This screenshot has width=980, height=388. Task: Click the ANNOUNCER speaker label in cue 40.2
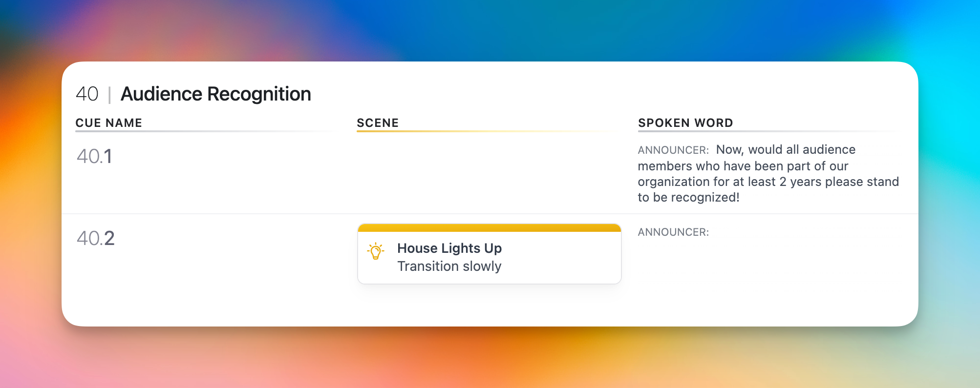673,232
